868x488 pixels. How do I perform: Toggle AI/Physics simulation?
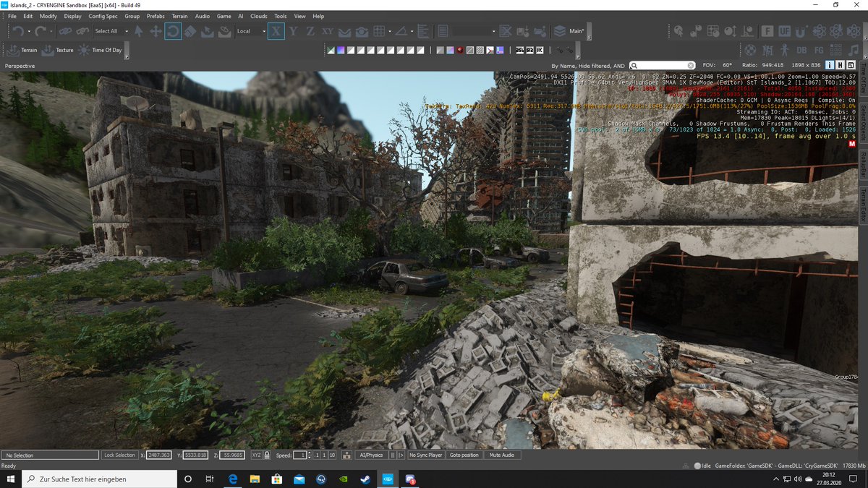pyautogui.click(x=372, y=455)
